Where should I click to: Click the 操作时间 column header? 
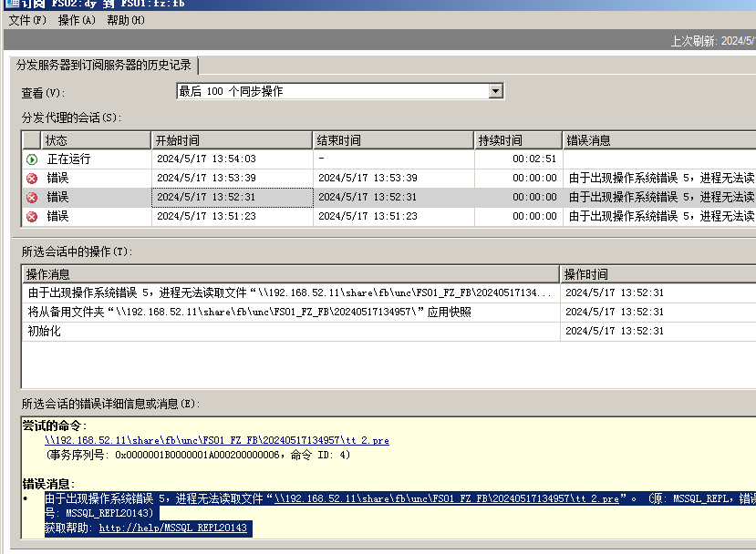tap(658, 274)
